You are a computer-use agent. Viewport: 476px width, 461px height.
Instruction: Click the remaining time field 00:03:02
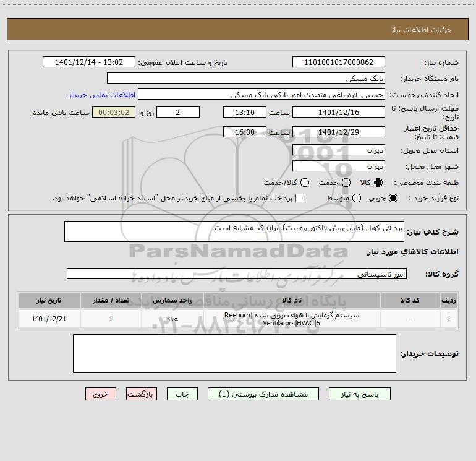114,112
